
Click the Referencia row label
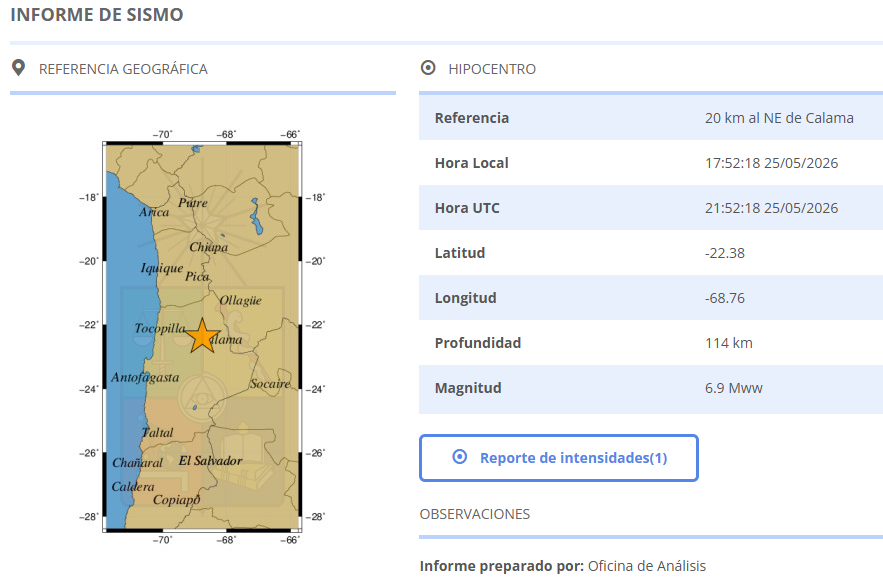[472, 118]
